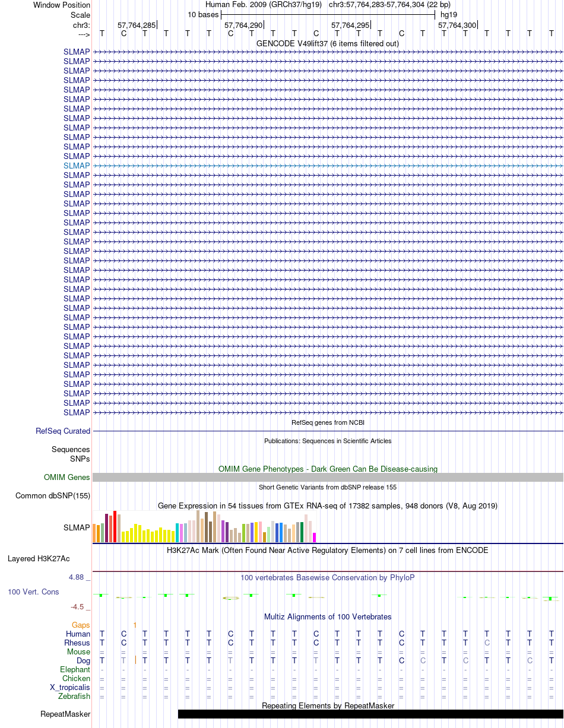Viewport: 564px width, 728px height.
Task: Click the 'Short Genetic Variants from dbSNP' title
Action: [x=328, y=487]
